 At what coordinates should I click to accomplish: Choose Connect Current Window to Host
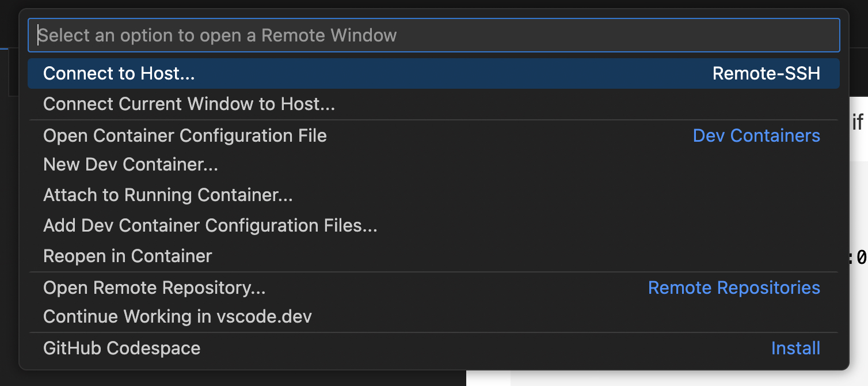pyautogui.click(x=189, y=104)
